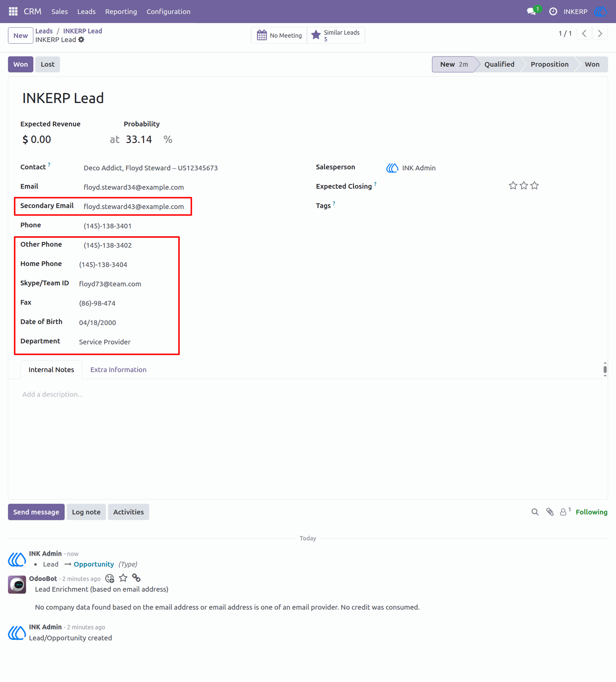Move lead to Qualified stage

(499, 64)
